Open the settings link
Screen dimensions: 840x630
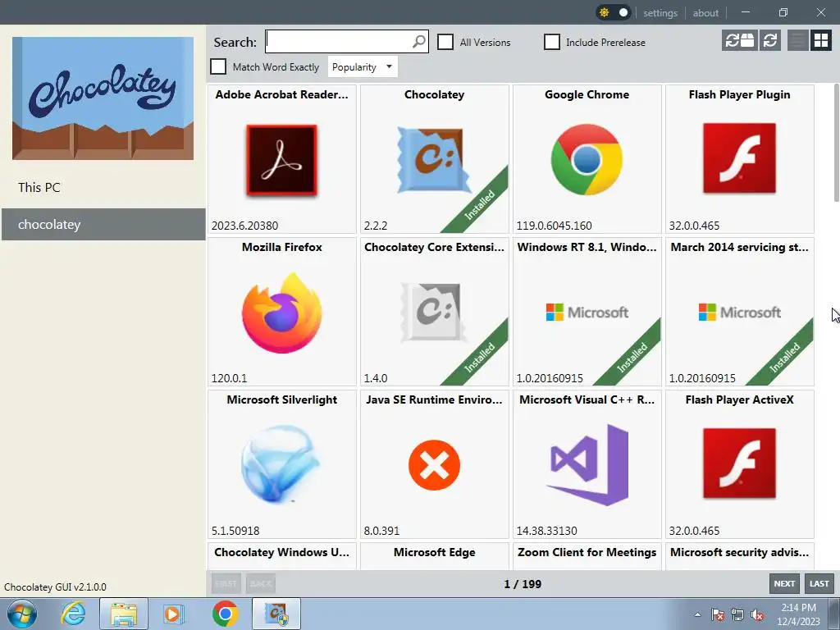coord(660,13)
